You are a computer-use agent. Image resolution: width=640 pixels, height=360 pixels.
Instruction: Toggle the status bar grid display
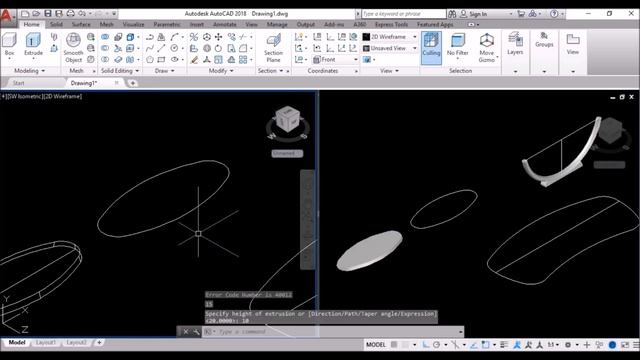(394, 344)
